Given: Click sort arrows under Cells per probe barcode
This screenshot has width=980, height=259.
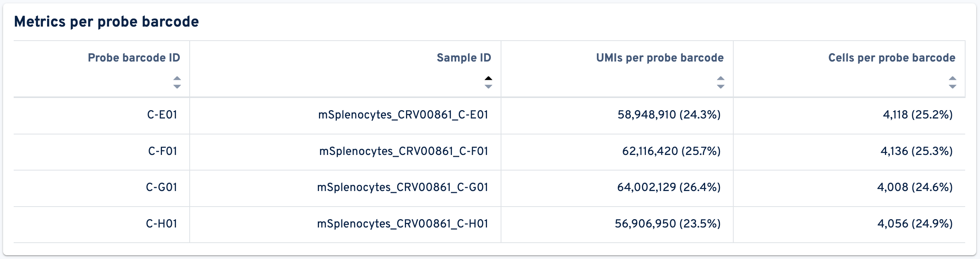Looking at the screenshot, I should [x=952, y=82].
